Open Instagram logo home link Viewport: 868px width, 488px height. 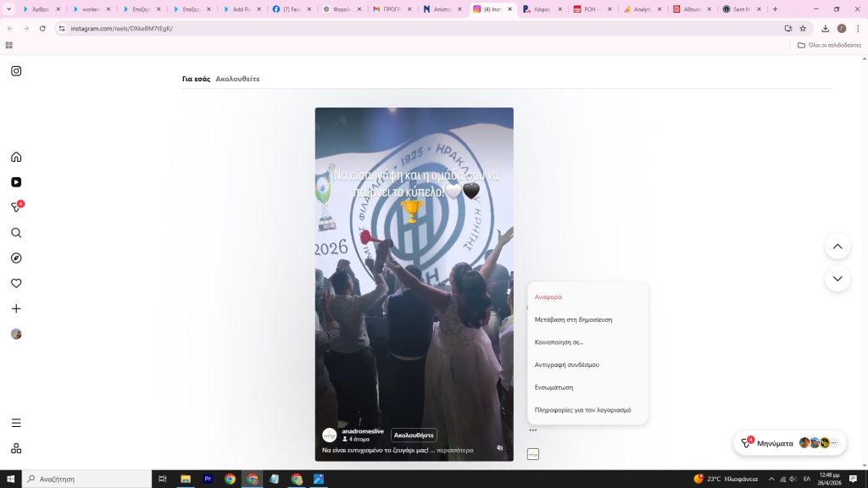(x=16, y=71)
